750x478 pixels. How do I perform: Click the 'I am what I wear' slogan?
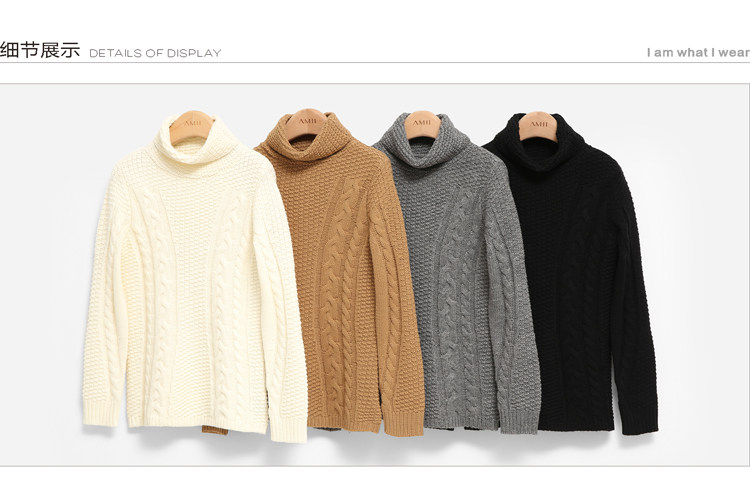[x=698, y=52]
